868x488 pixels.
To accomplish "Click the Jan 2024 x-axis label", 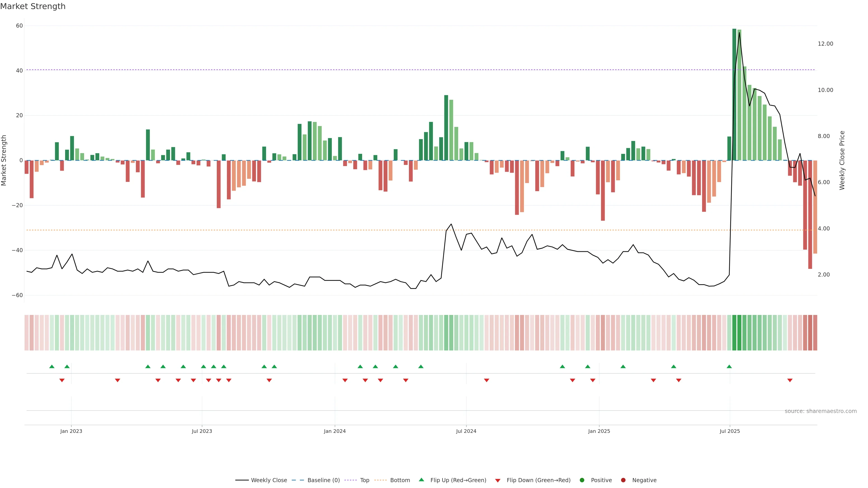I will click(x=335, y=431).
